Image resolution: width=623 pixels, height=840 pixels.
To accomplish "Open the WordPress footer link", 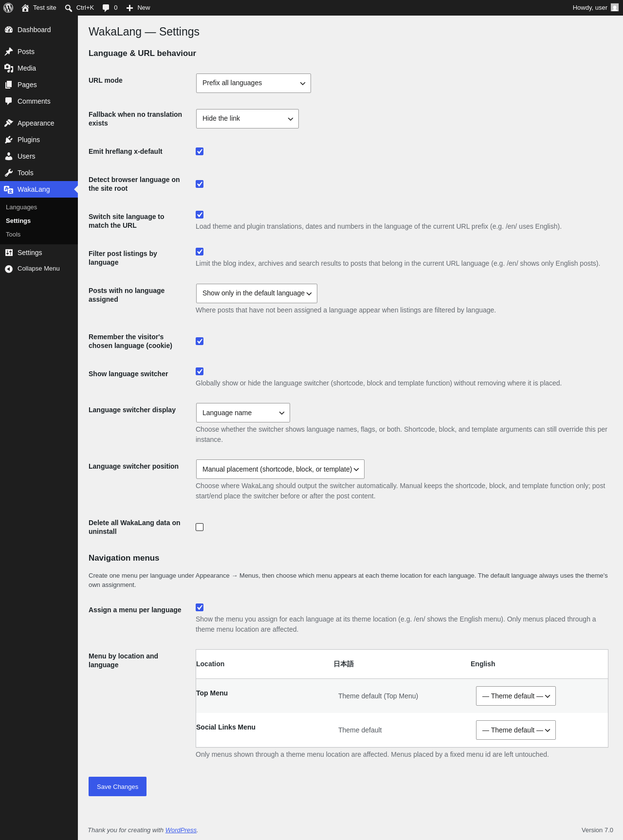I will 181,830.
